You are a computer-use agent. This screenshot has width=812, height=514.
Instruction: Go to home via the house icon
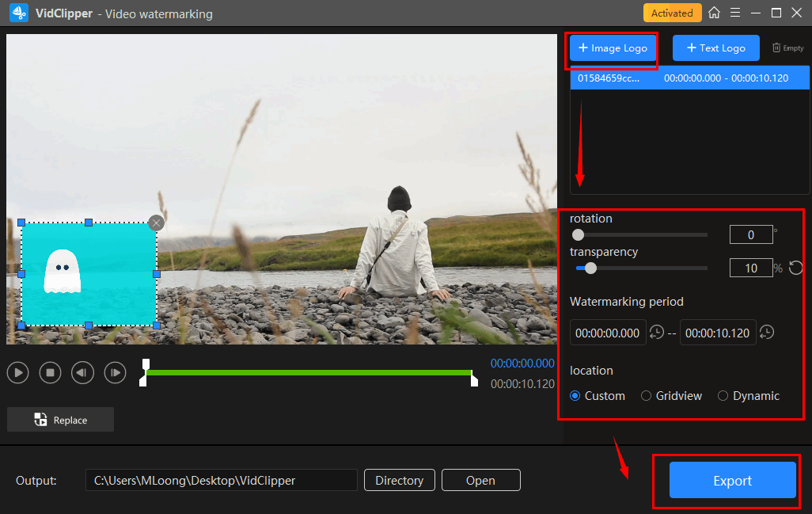[714, 13]
